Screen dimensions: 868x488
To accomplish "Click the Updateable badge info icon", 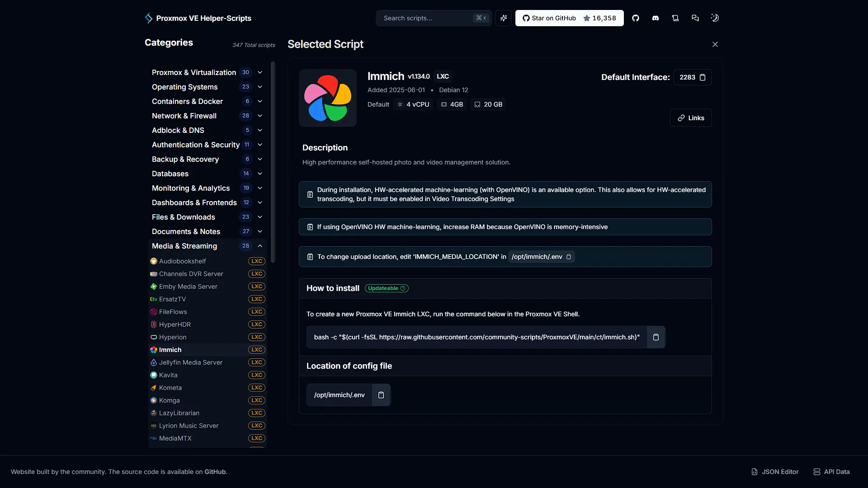I will click(x=403, y=288).
